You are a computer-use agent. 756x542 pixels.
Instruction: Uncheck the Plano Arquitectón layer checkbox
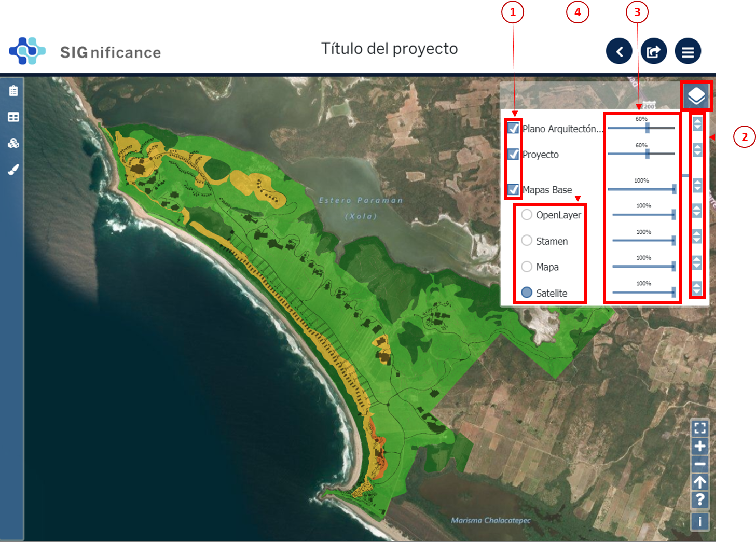(513, 128)
